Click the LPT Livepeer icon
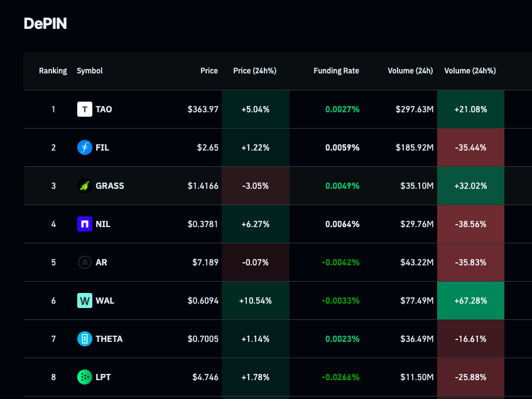The image size is (532, 399). (85, 377)
